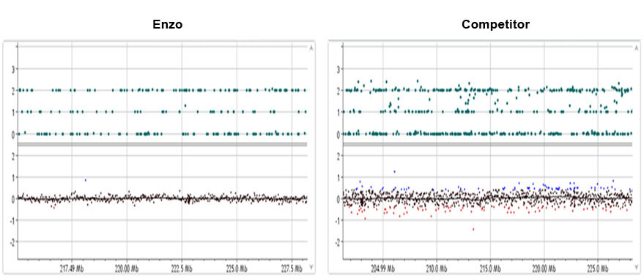Click the y-axis value -1 in Competitor panel
644x278 pixels.
337,220
